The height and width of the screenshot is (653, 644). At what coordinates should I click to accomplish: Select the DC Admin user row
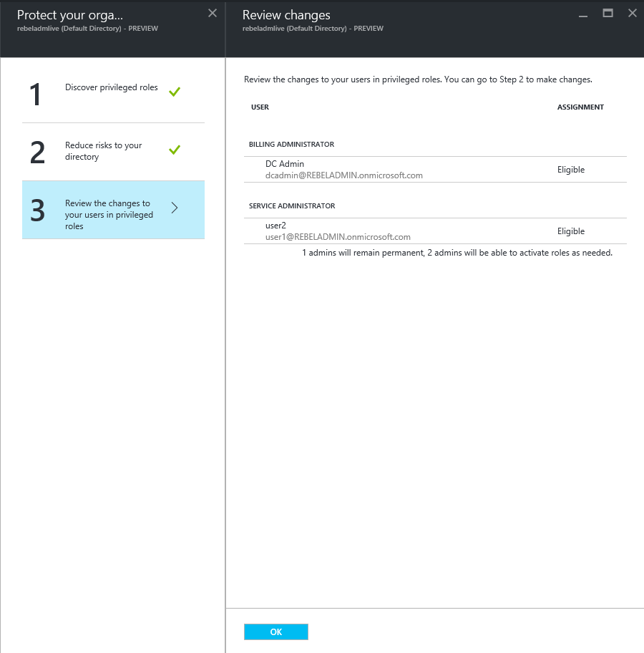435,170
